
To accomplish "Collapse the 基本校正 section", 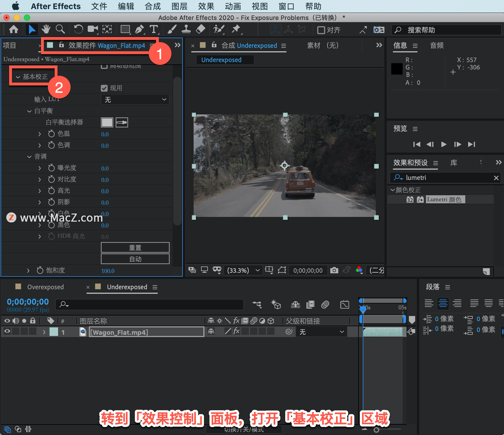I will pos(18,77).
